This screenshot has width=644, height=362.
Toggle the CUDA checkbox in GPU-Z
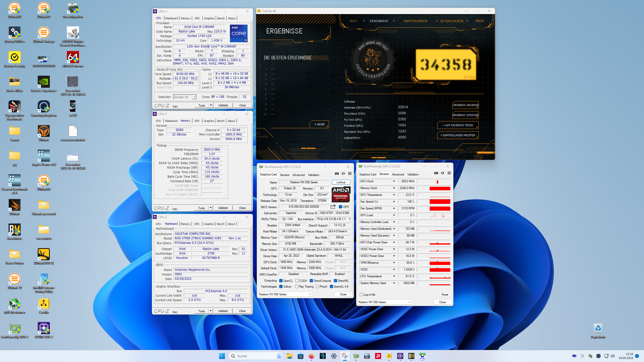click(x=297, y=281)
